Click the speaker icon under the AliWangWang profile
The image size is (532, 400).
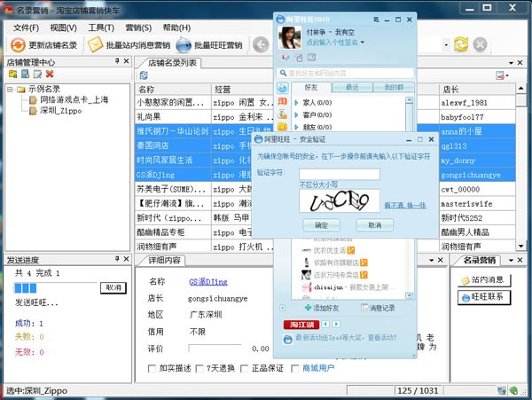pos(286,58)
